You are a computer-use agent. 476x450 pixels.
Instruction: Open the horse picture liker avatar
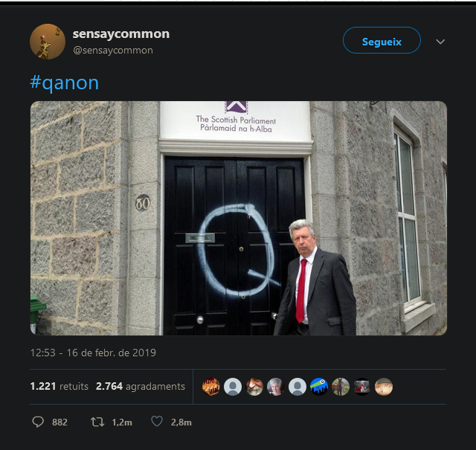point(341,387)
